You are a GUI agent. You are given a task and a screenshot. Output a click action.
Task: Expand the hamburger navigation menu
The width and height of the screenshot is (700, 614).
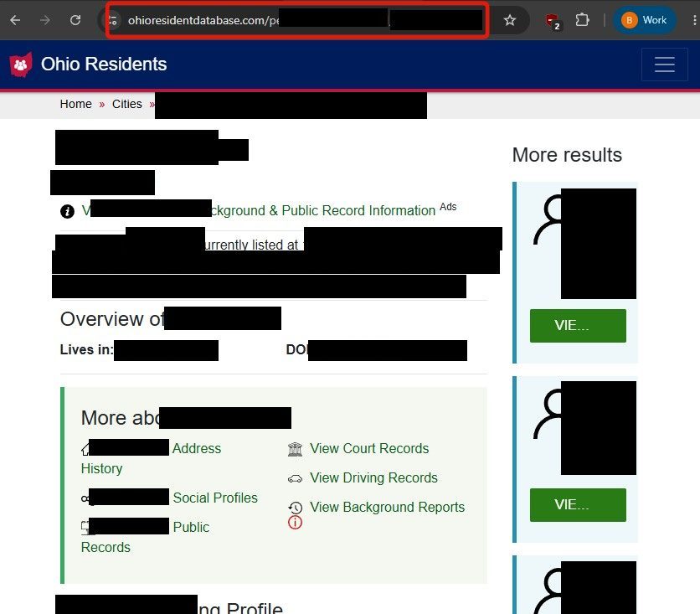click(664, 64)
